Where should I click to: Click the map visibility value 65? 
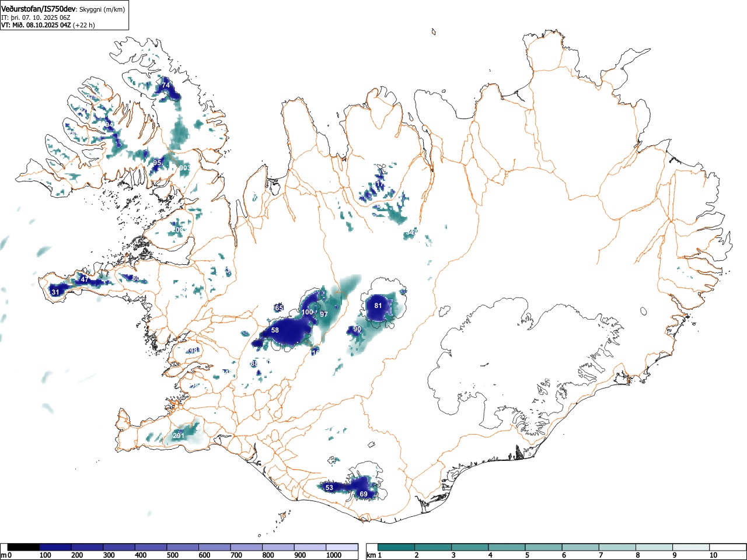[279, 308]
